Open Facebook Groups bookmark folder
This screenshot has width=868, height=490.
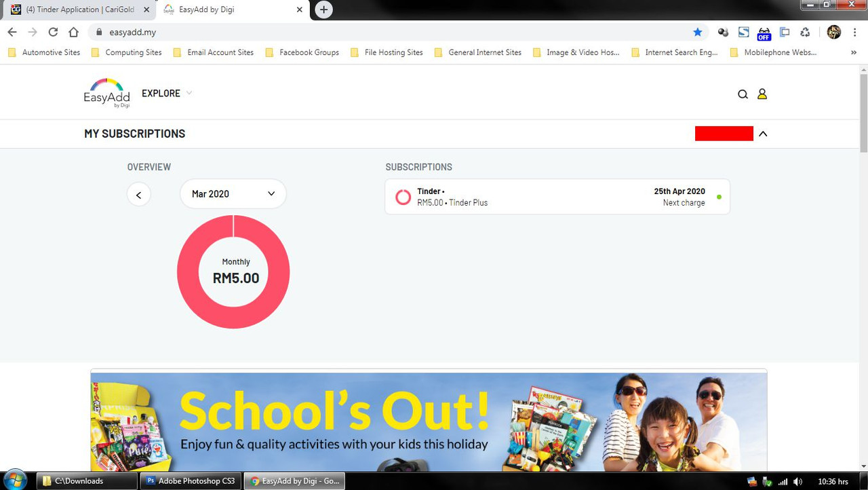tap(302, 52)
